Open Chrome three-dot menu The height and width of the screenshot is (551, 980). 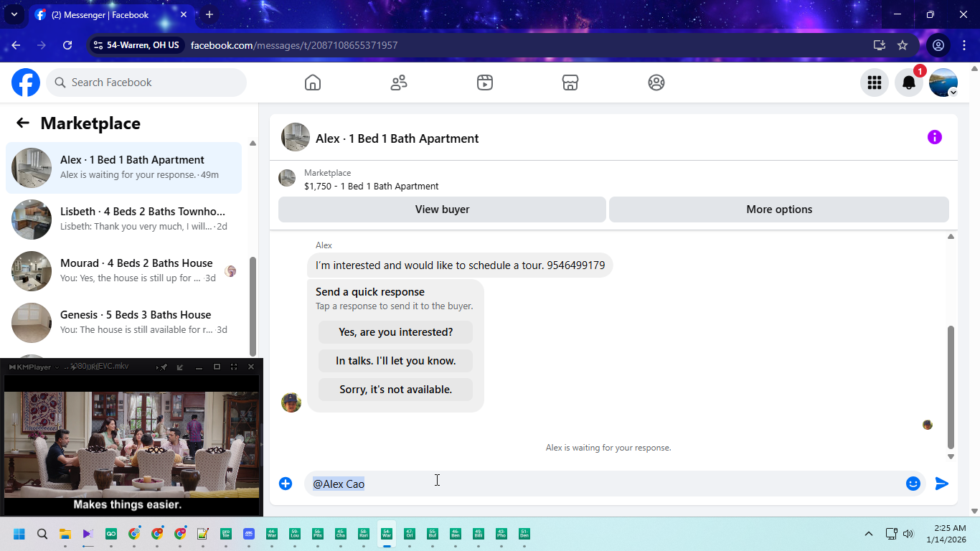(964, 45)
